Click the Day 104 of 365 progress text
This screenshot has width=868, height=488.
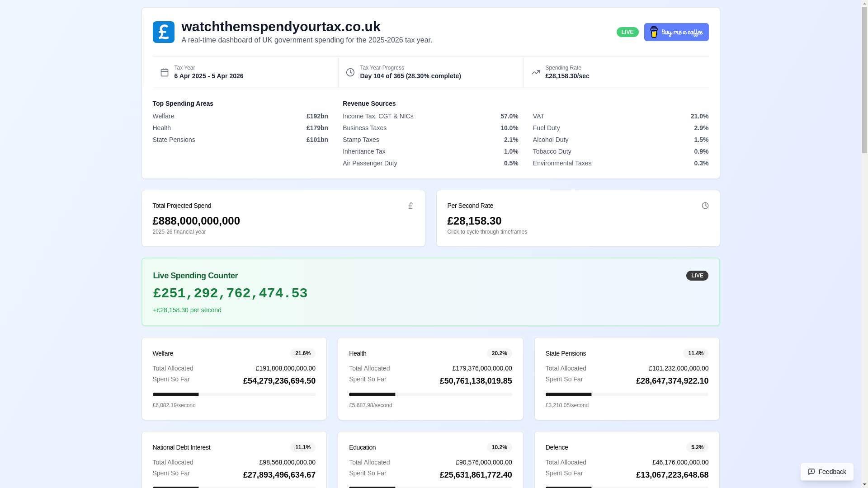[x=410, y=76]
